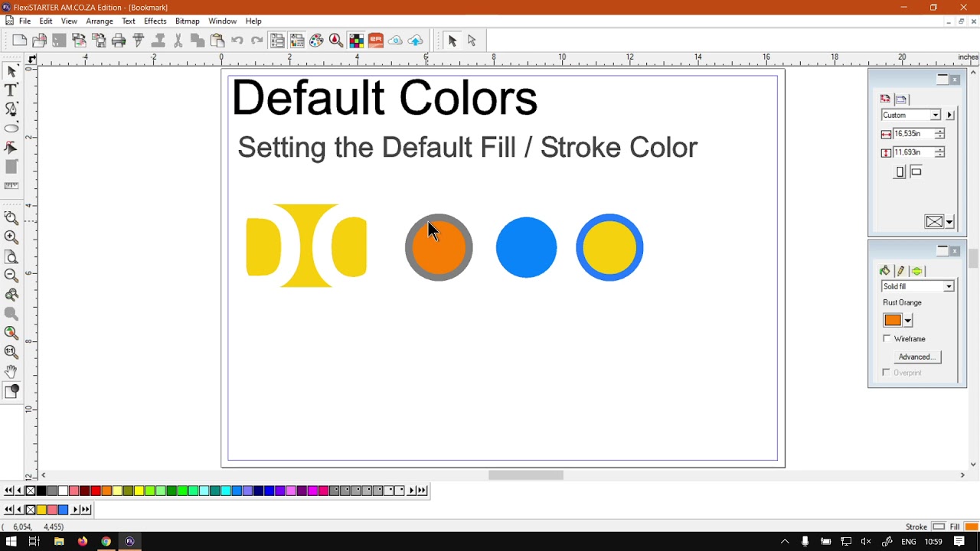Switch to the second tab of document size panel
Viewport: 980px width, 551px height.
click(901, 99)
